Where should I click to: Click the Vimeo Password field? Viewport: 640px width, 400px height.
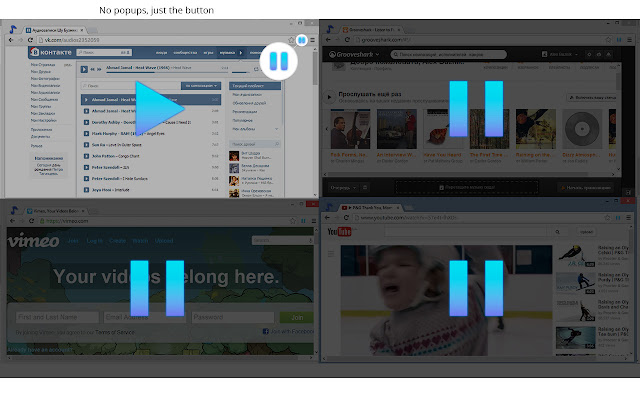coord(233,317)
